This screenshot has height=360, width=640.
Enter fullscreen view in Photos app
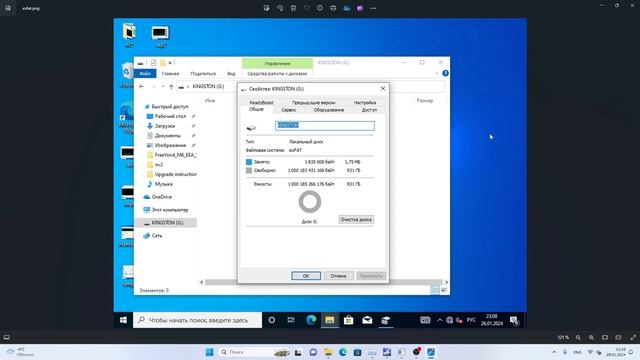click(633, 338)
